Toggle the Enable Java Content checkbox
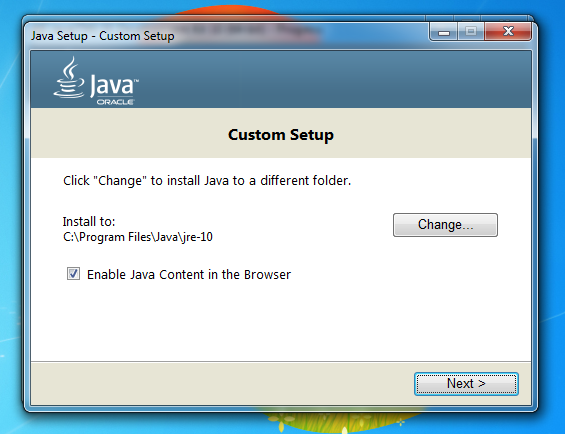Viewport: 565px width, 434px height. pos(73,274)
